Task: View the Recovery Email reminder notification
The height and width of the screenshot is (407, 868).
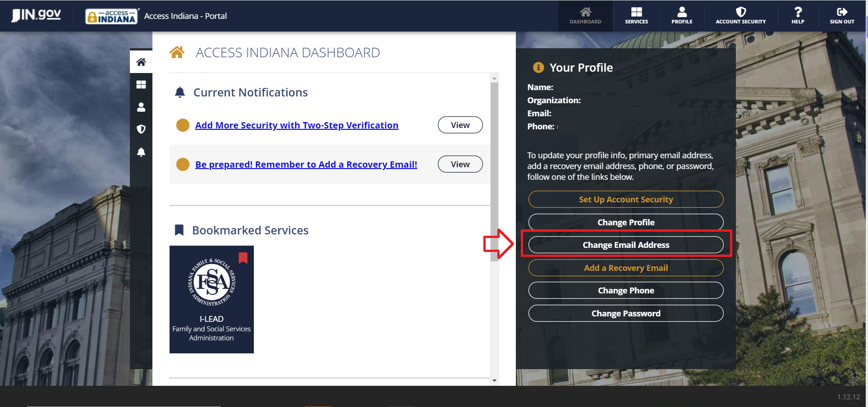Action: [x=460, y=164]
